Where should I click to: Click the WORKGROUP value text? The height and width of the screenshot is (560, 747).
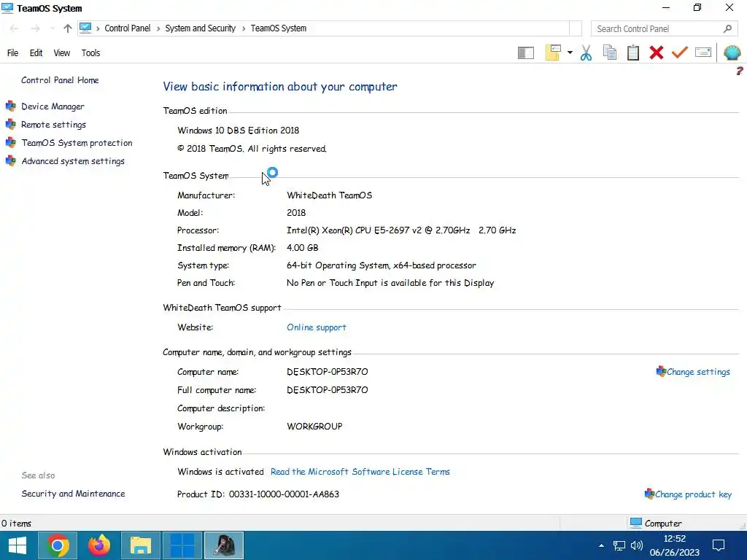click(314, 427)
